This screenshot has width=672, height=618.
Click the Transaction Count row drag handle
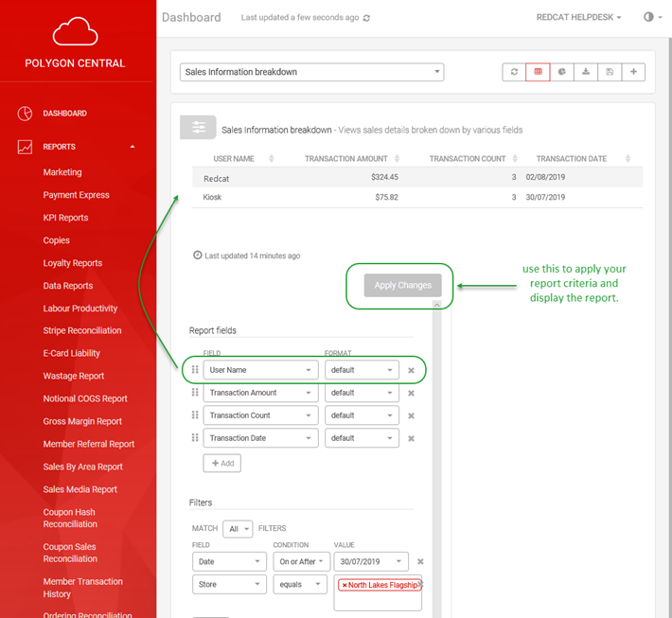click(195, 415)
